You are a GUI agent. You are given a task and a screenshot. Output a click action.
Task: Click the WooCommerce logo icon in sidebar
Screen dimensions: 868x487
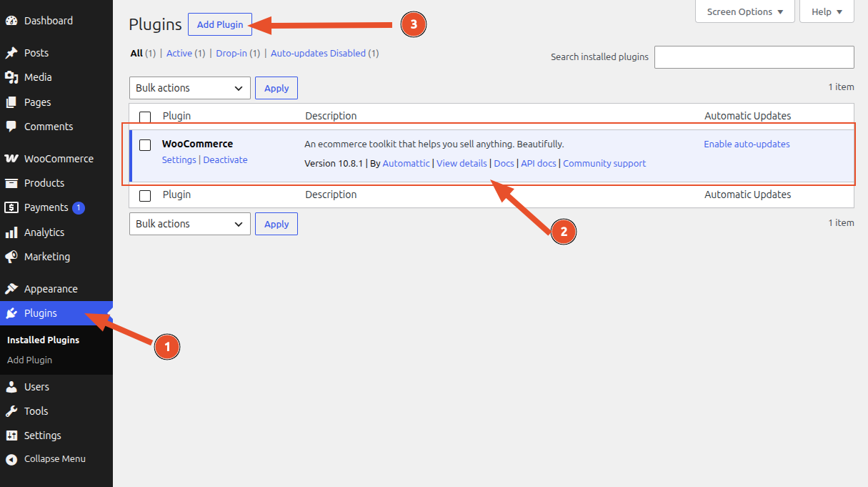(x=11, y=159)
